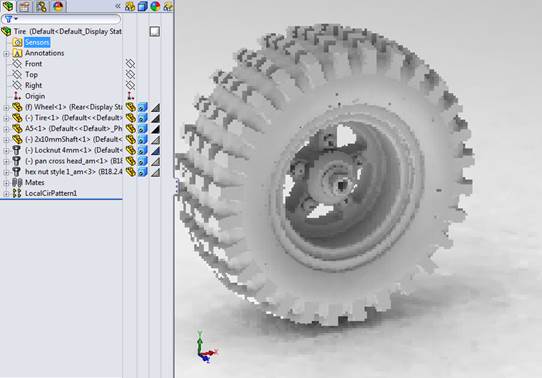Toggle hide/show for A5<1> row
This screenshot has width=542, height=378.
pos(130,129)
